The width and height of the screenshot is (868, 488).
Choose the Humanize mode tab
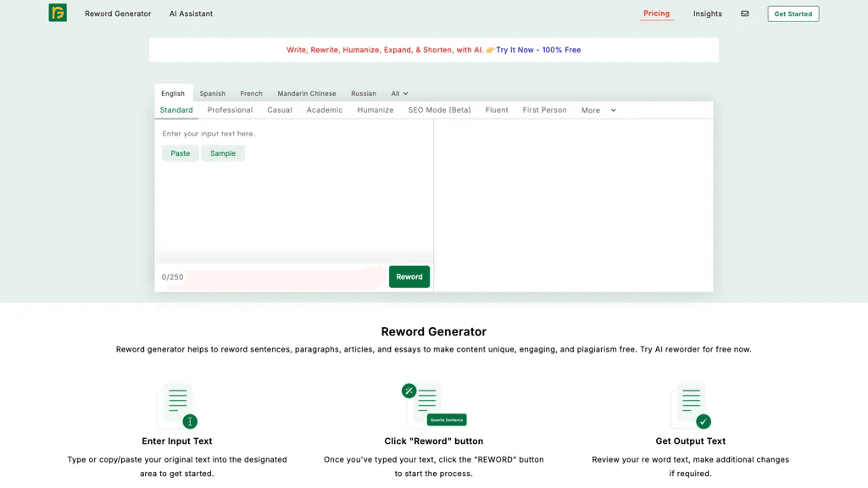pos(376,110)
